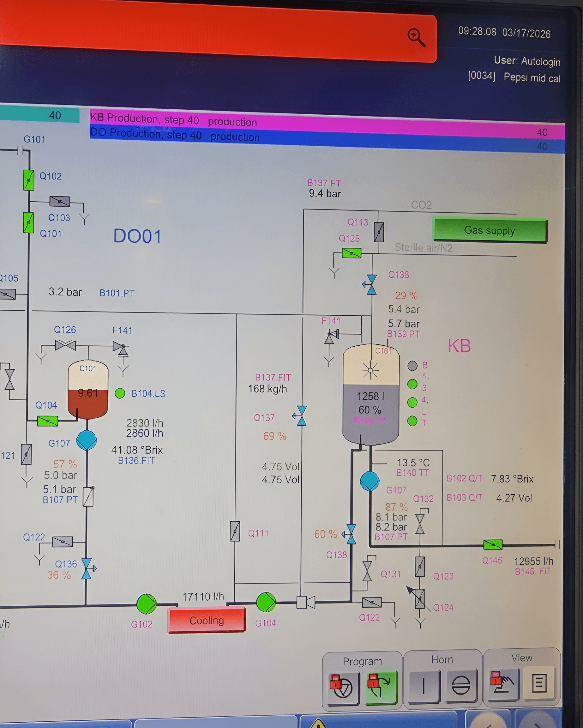The height and width of the screenshot is (728, 583).
Task: Open the KB tank showing 1258 l
Action: click(x=371, y=394)
